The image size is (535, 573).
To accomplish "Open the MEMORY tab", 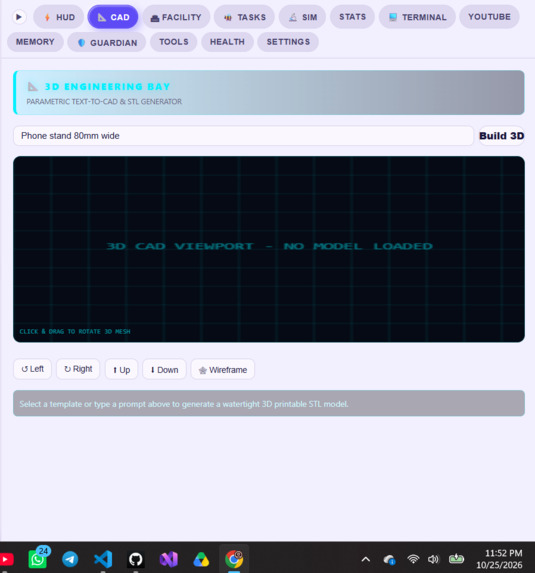I will pos(35,42).
